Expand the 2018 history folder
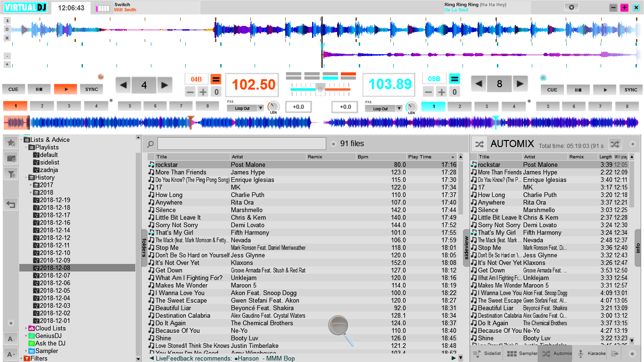 (x=31, y=192)
